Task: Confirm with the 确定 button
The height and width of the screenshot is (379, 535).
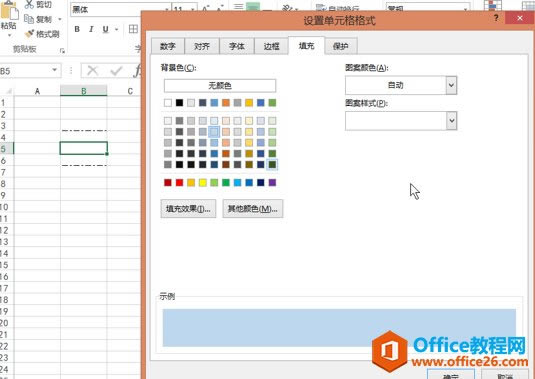Action: click(x=451, y=374)
